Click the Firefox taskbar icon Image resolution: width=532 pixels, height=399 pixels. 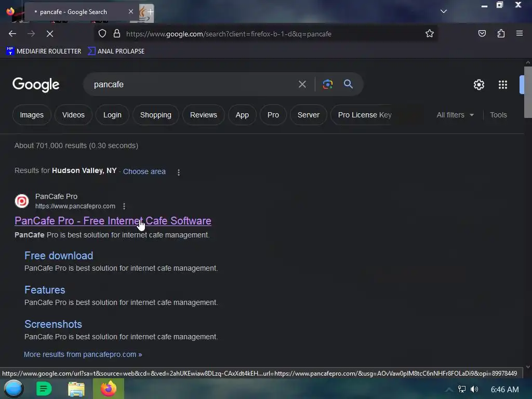coord(109,389)
